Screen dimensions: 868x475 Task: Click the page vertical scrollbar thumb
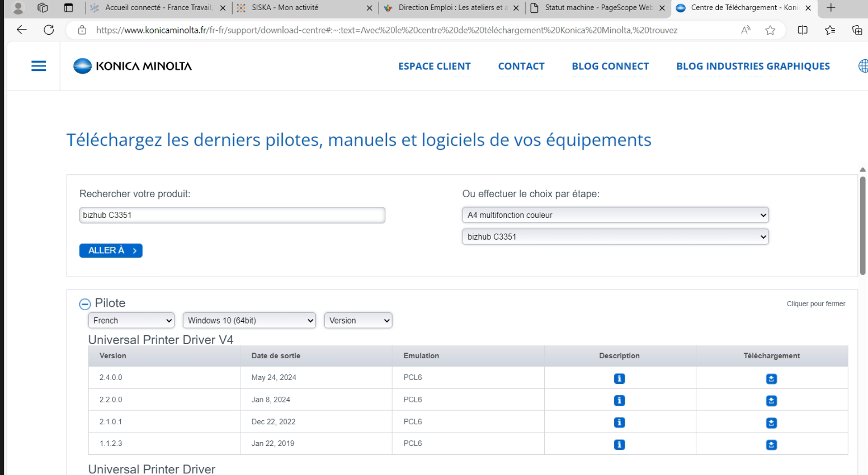[863, 225]
